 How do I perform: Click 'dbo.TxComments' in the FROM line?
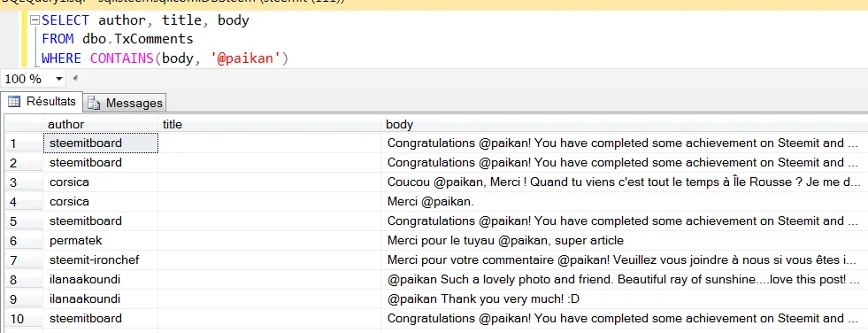point(138,39)
